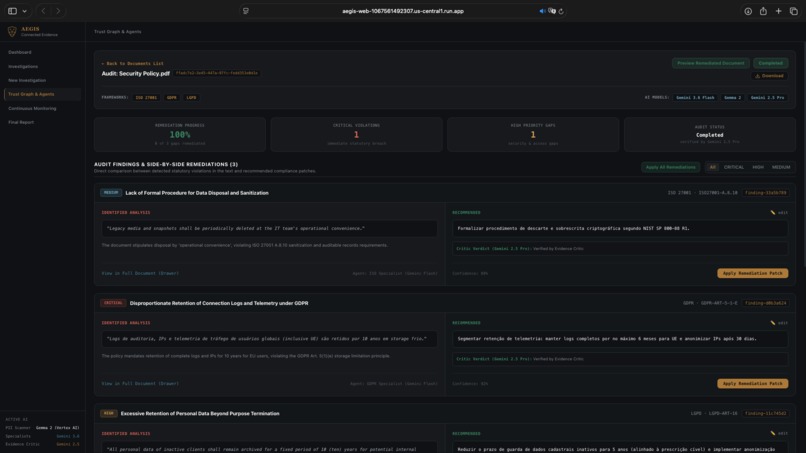This screenshot has width=806, height=453.
Task: Click the Remediation Progress 100% card
Action: click(x=180, y=134)
